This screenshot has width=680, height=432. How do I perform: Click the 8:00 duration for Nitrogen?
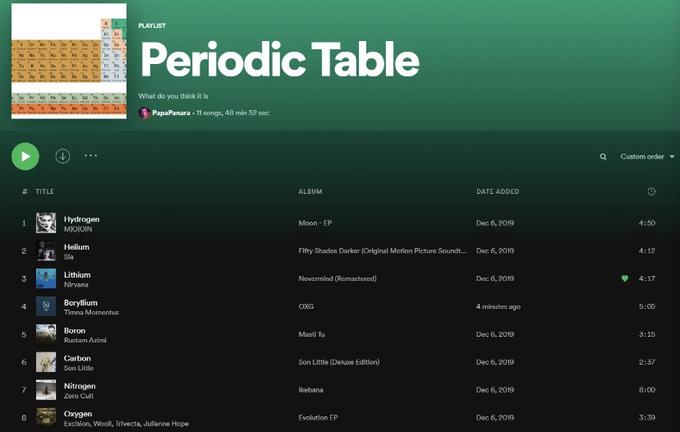click(647, 389)
